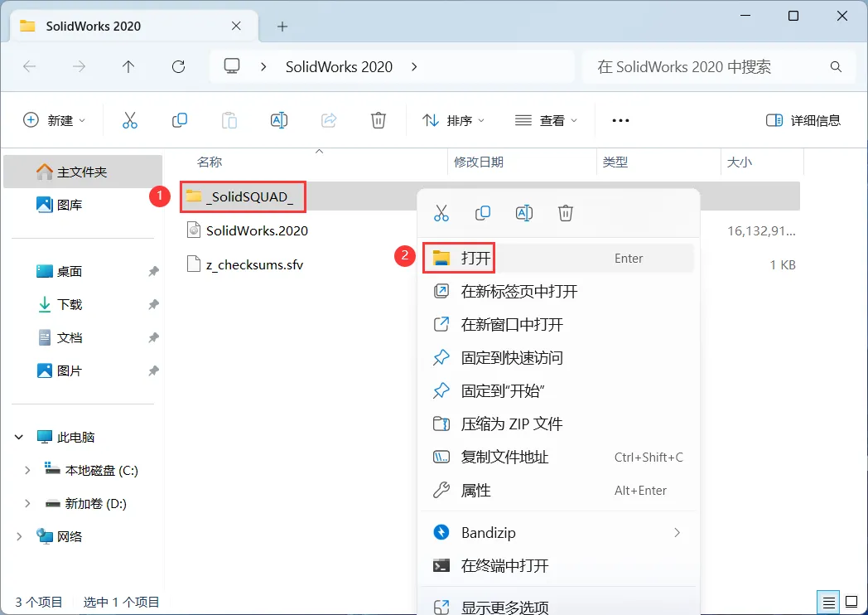868x615 pixels.
Task: Choose 属性 in the context menu
Action: (x=558, y=491)
